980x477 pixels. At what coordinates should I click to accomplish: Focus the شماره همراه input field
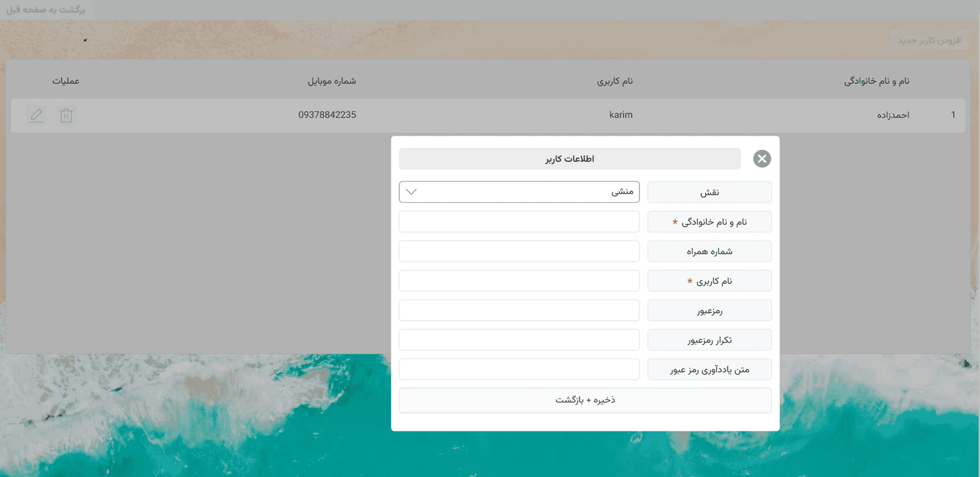coord(519,251)
